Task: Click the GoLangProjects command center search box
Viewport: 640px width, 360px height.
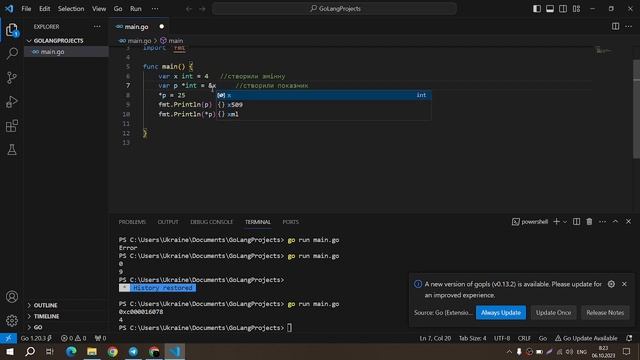Action: pos(334,9)
